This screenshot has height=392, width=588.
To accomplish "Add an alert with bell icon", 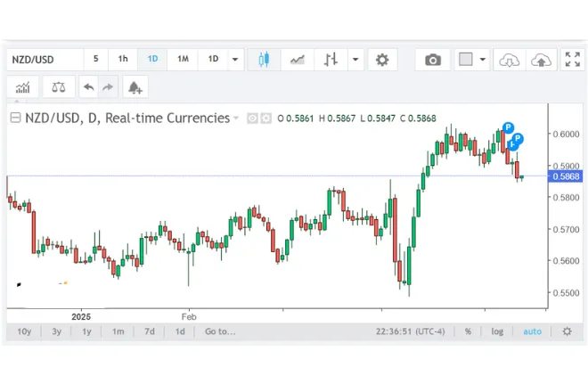I will [x=135, y=87].
